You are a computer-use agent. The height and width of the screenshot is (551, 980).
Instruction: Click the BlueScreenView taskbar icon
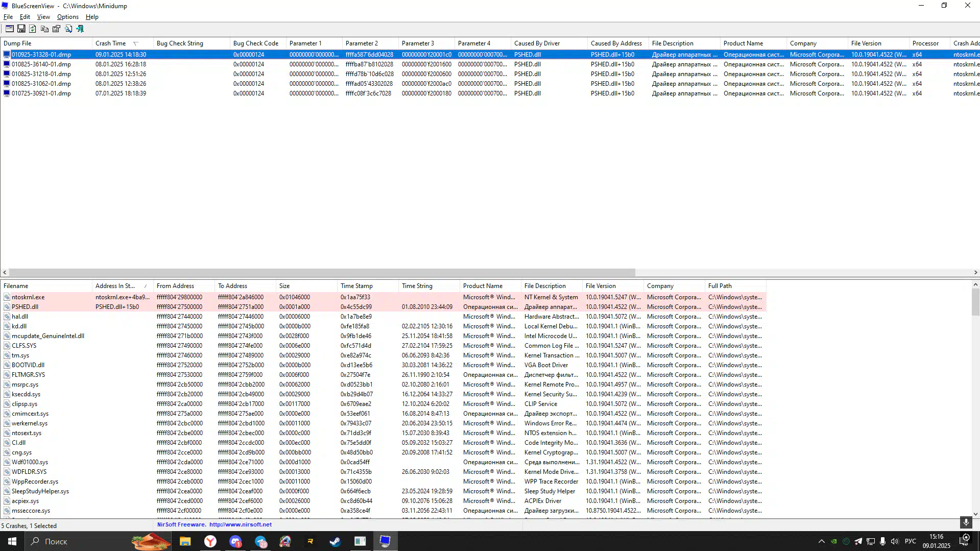click(385, 541)
